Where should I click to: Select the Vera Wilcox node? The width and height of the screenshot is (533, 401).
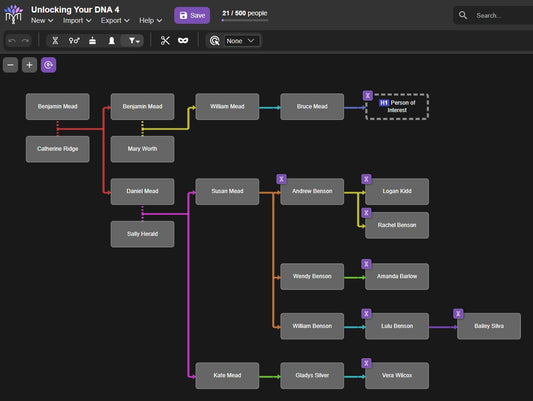point(397,376)
